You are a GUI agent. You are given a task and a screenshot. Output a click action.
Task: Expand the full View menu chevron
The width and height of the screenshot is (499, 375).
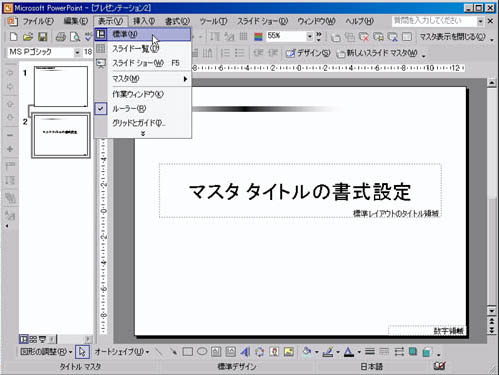[143, 133]
